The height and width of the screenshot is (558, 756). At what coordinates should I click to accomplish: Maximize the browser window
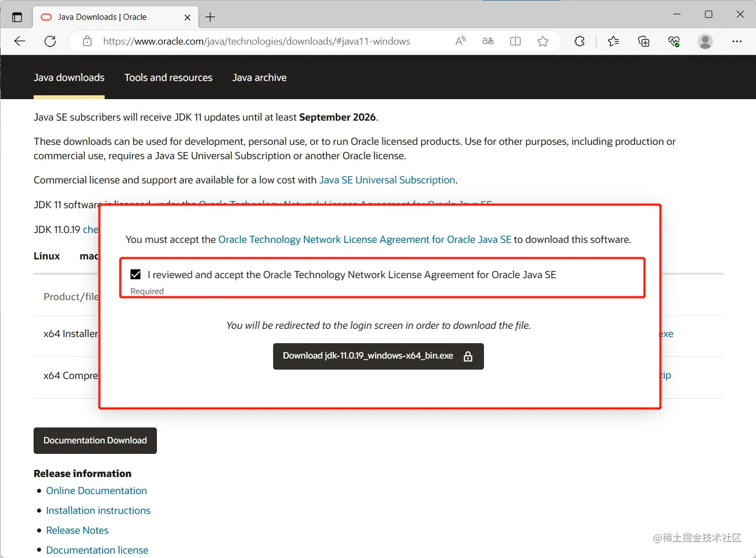[709, 14]
